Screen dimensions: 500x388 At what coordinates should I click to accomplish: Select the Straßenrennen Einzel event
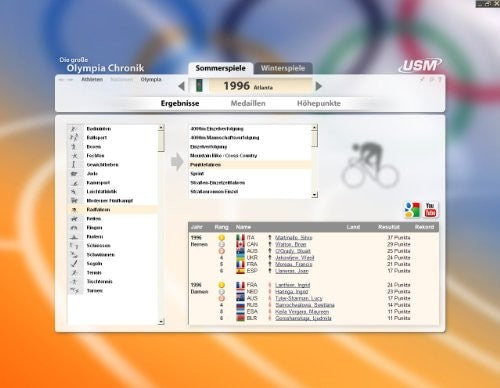214,192
